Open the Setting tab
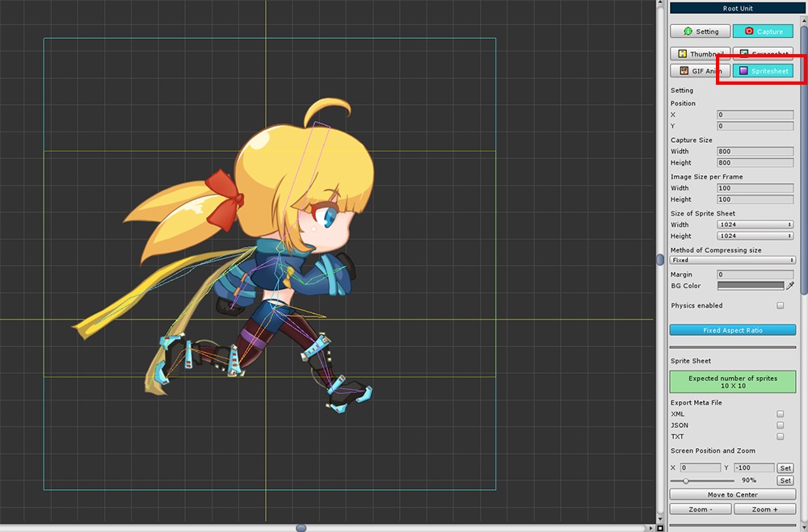 tap(701, 31)
